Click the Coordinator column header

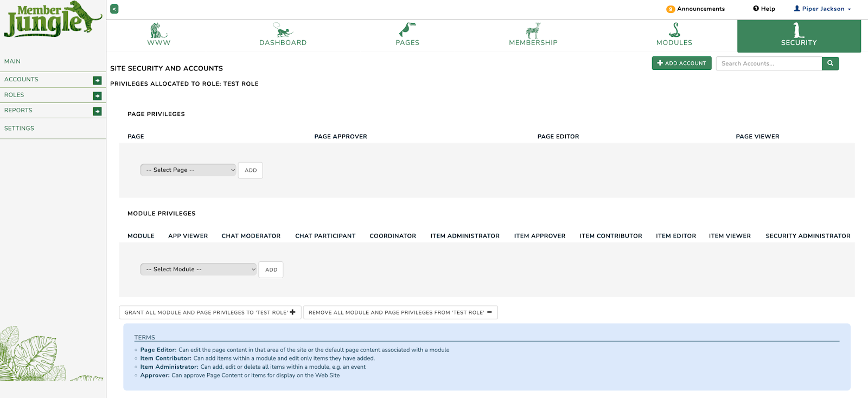point(393,236)
